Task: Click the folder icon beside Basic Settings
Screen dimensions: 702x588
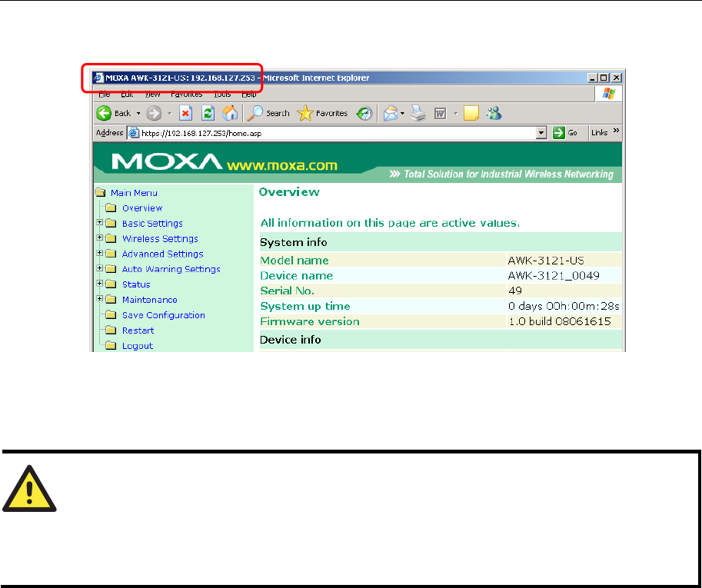Action: [x=111, y=224]
